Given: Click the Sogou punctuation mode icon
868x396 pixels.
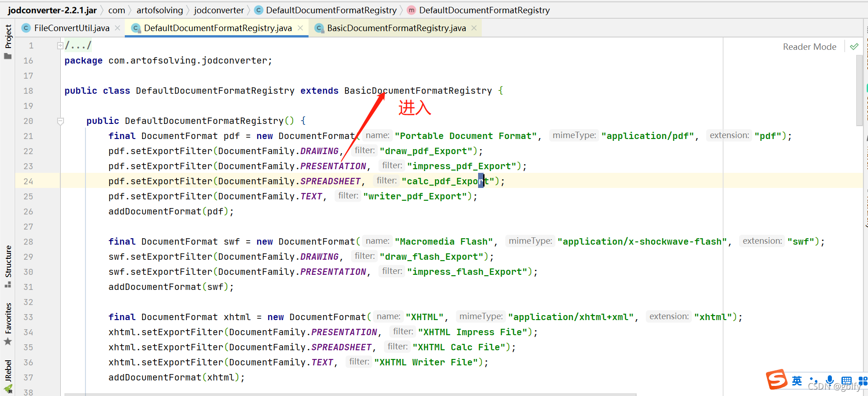Looking at the screenshot, I should [814, 380].
